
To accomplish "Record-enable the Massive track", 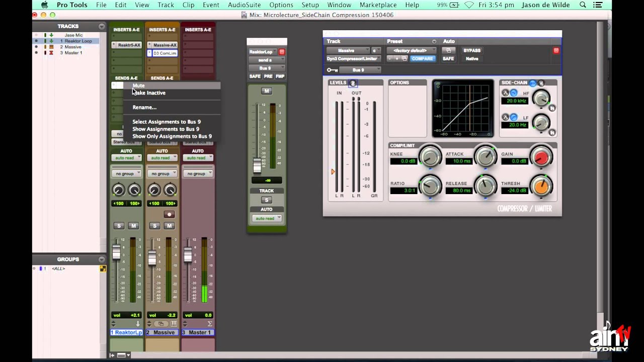I will 169,214.
